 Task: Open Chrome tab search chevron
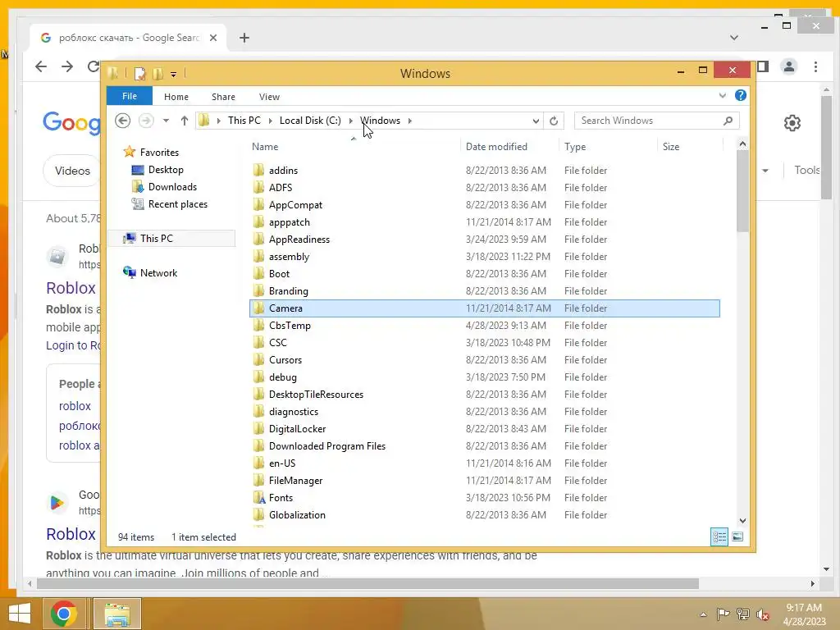[x=734, y=38]
